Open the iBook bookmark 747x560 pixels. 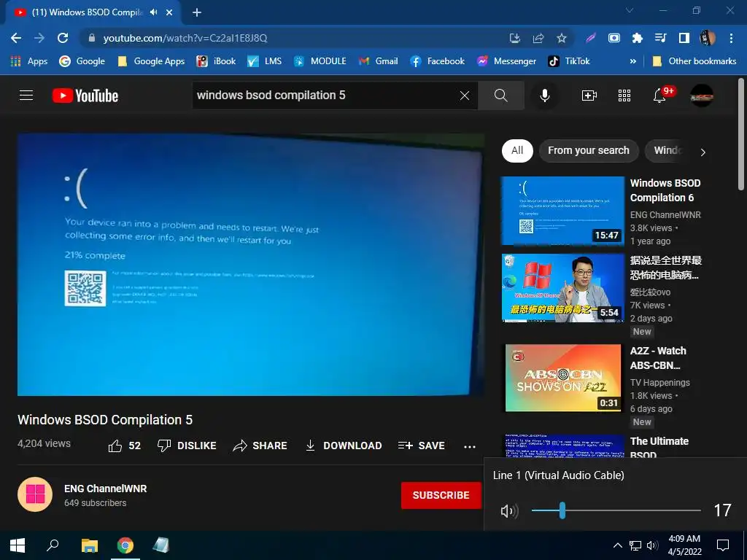click(x=216, y=61)
